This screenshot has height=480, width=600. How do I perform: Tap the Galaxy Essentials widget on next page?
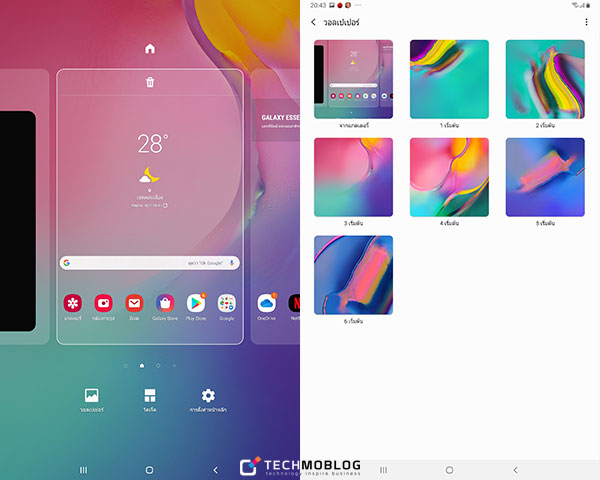click(278, 120)
